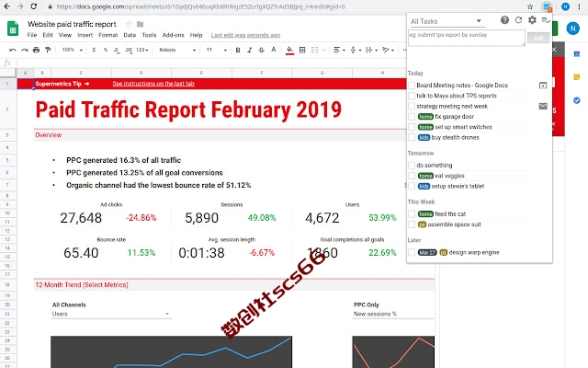Print the spreadsheet using the printer icon

coord(36,50)
